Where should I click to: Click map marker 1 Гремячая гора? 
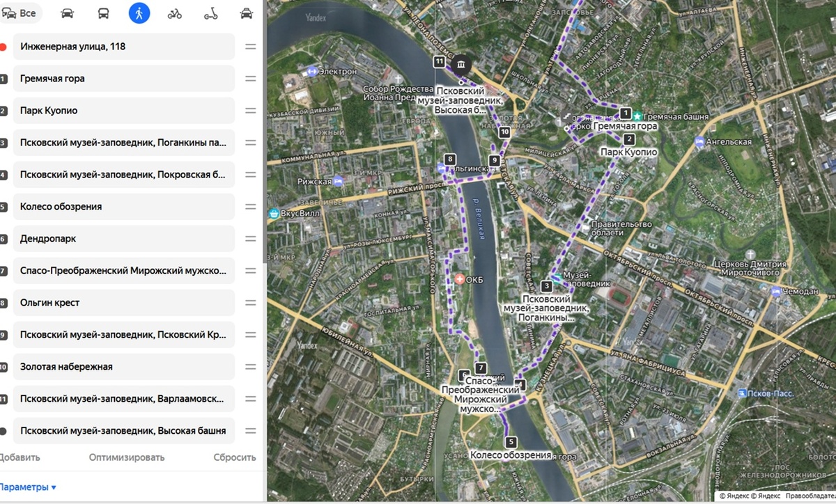pyautogui.click(x=626, y=113)
